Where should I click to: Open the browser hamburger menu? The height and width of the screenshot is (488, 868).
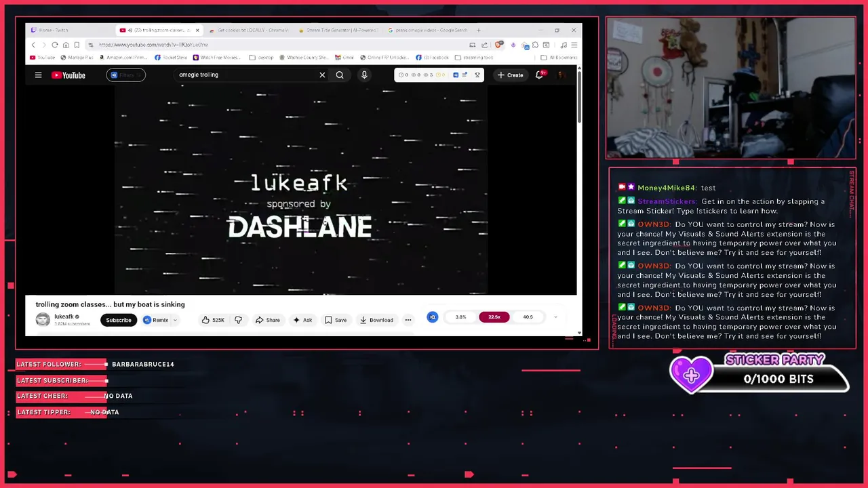click(574, 45)
